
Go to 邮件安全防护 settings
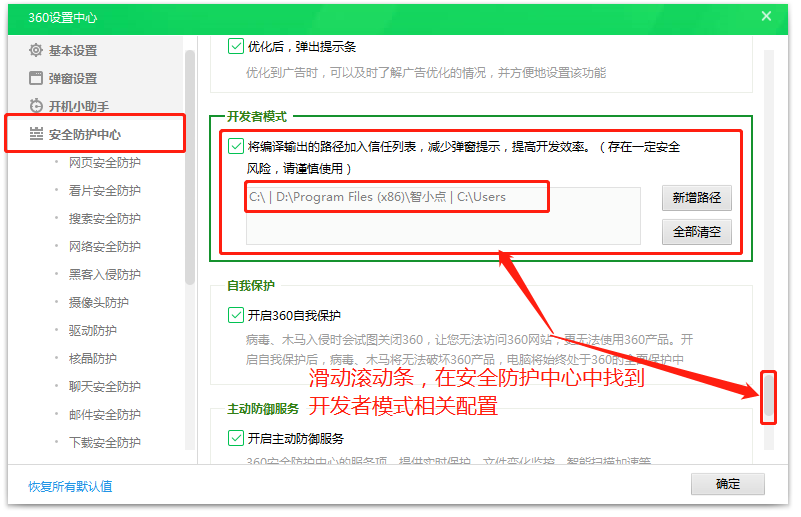click(x=105, y=414)
